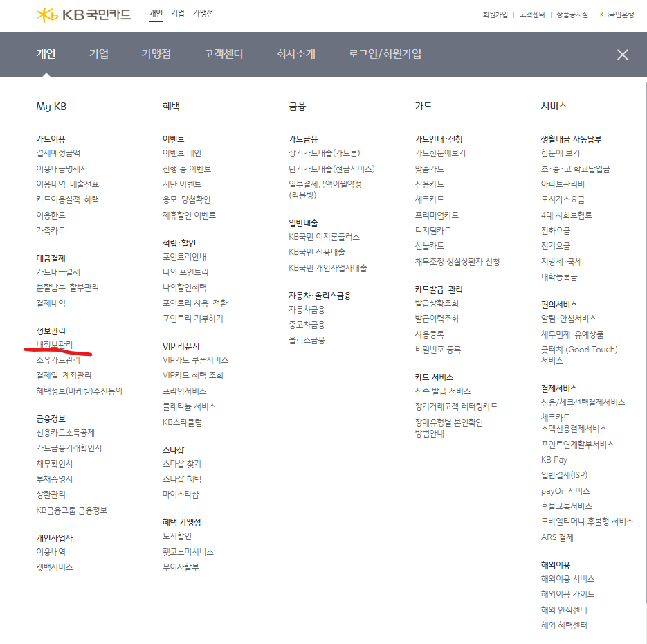Image resolution: width=647 pixels, height=644 pixels.
Task: Select 가맹점 in the top header next to the logo
Action: (203, 14)
